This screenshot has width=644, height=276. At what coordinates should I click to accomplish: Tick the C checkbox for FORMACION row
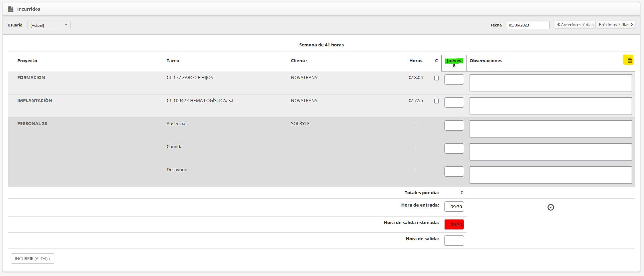point(437,78)
